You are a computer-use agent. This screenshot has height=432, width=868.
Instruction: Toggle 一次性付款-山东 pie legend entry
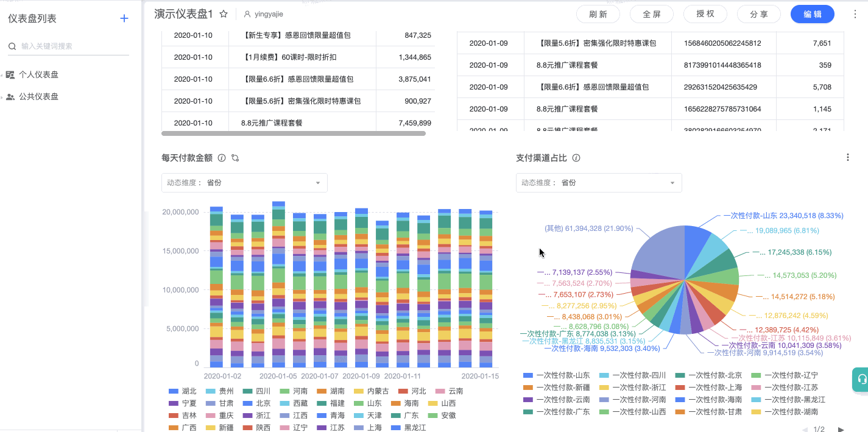(x=557, y=375)
